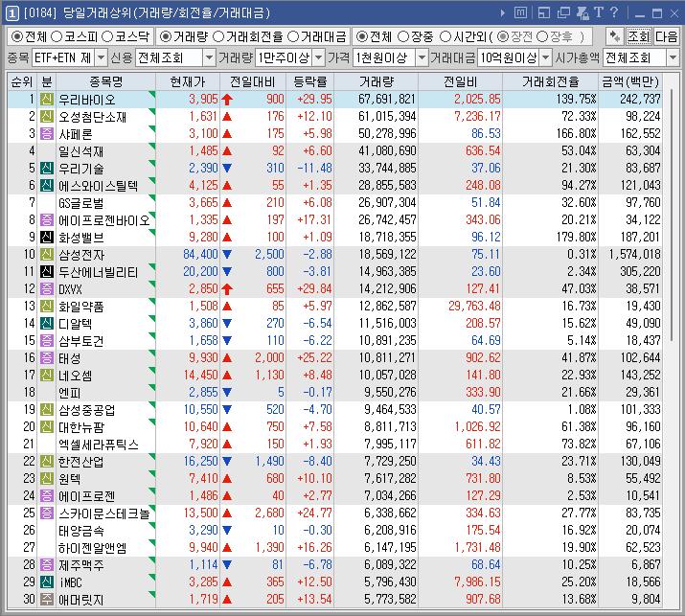The height and width of the screenshot is (616, 685).
Task: Select the 스카이문스테크놀 stock name
Action: (104, 513)
